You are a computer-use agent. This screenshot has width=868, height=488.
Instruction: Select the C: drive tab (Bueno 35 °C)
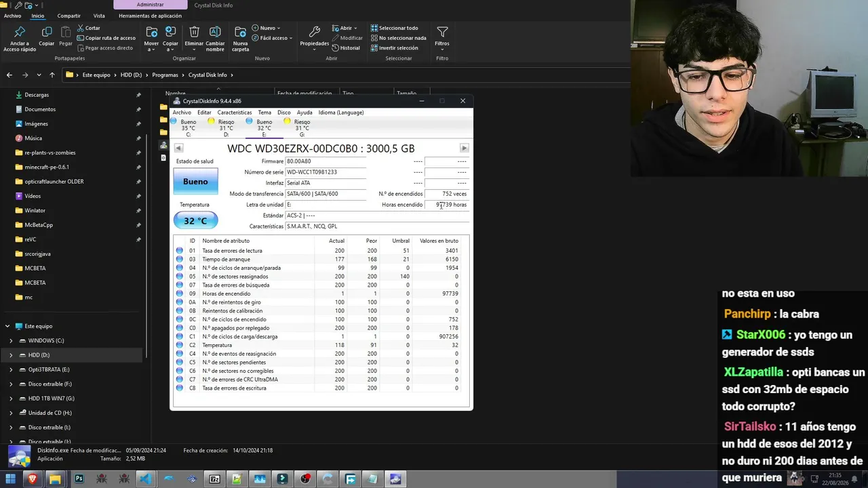189,127
